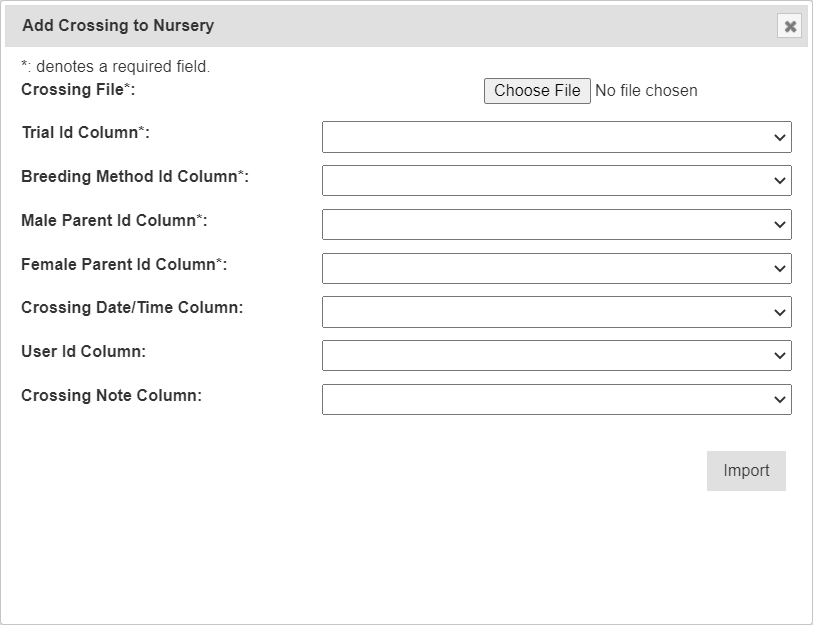
Task: Expand the User Id Column dropdown
Action: point(556,356)
